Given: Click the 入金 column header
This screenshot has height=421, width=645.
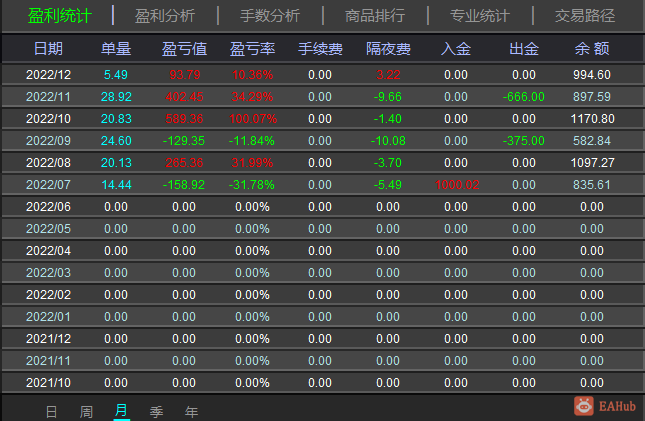Looking at the screenshot, I should (456, 49).
